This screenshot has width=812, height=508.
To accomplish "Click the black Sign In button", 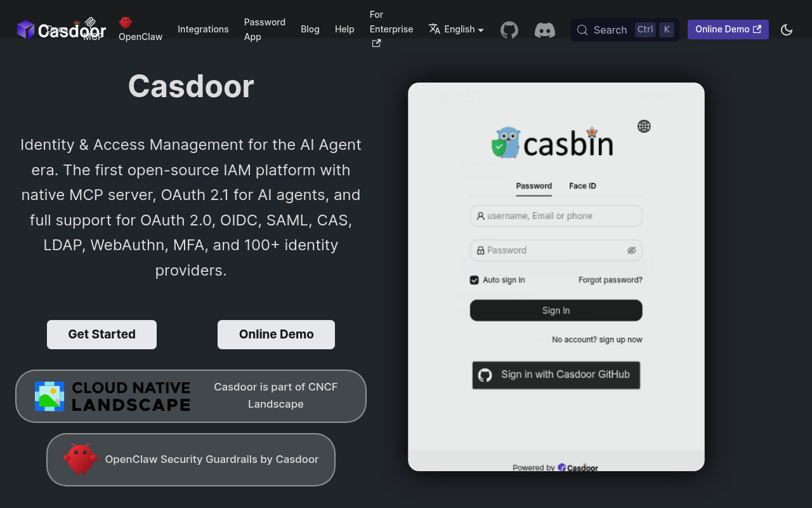I will coord(556,311).
